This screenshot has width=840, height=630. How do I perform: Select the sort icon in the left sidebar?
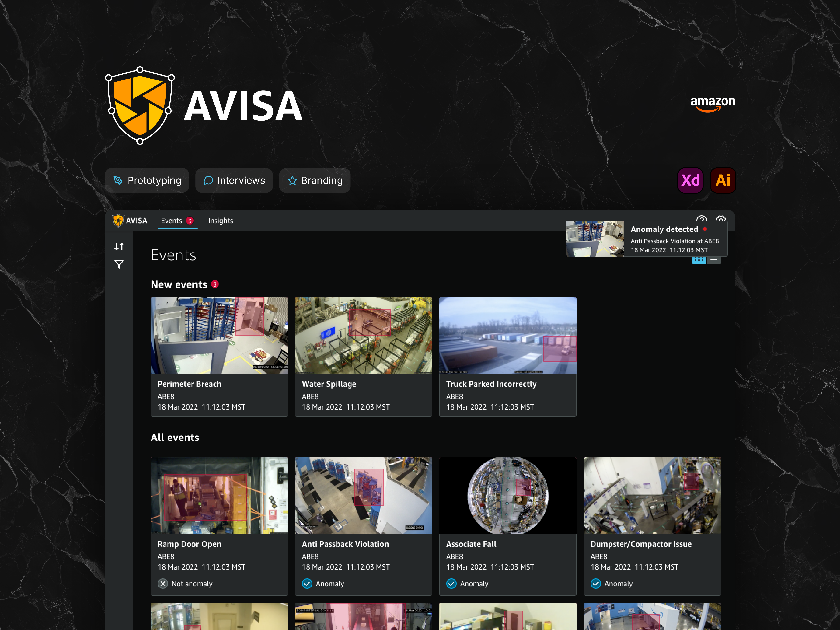119,246
